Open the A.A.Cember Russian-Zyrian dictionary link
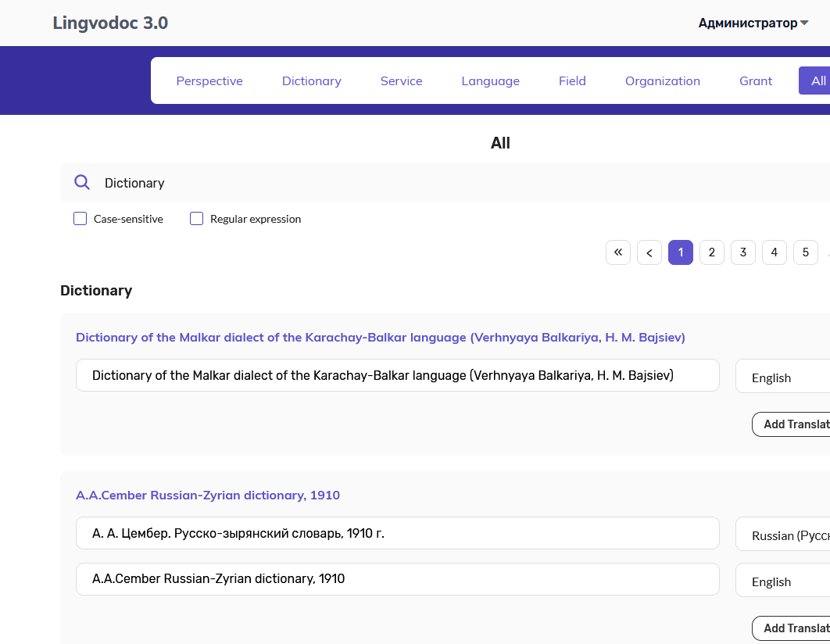 coord(209,495)
